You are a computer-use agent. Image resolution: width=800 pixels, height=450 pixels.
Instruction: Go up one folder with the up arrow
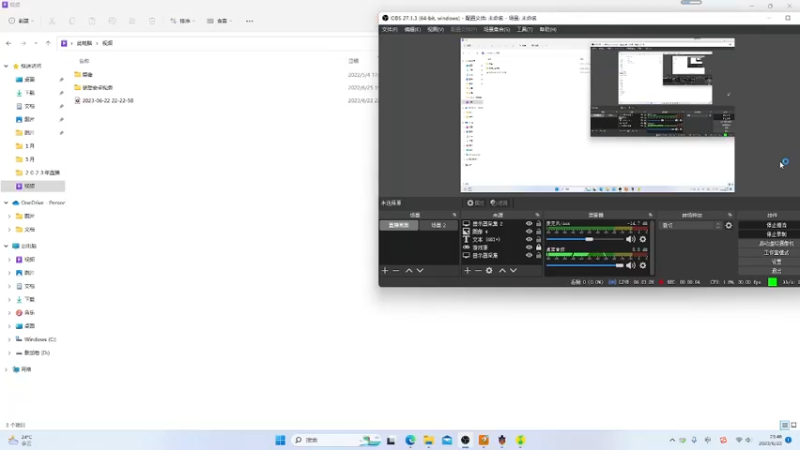click(48, 43)
